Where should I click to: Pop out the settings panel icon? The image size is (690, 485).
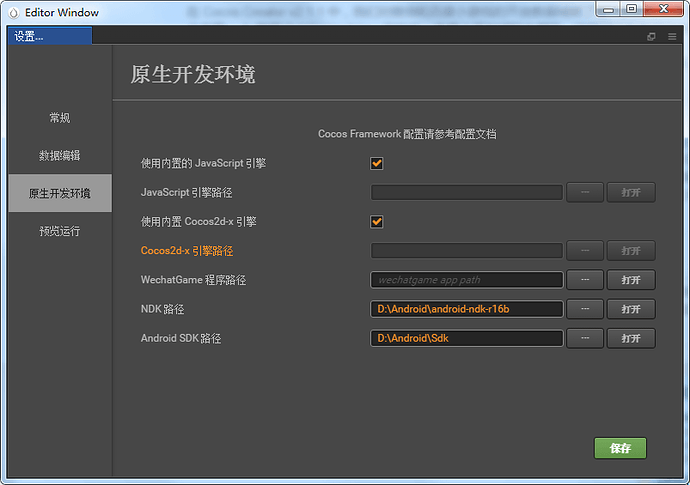point(651,37)
